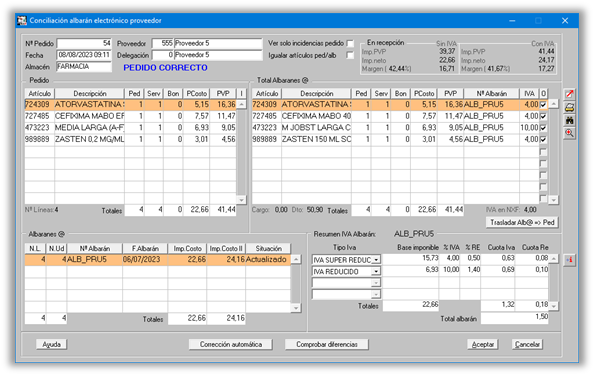The height and width of the screenshot is (376, 595).
Task: Click the magnifier zoom icon
Action: [x=569, y=133]
